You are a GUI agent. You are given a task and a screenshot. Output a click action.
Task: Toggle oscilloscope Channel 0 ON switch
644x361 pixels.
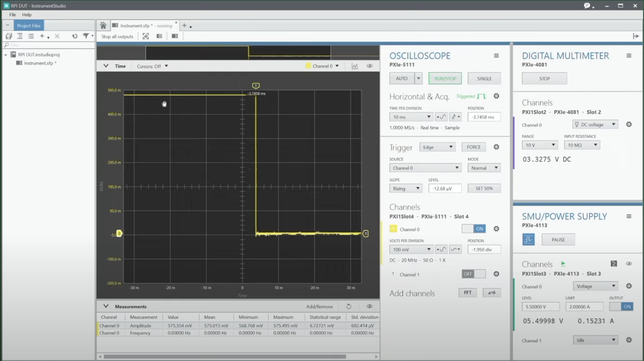[x=474, y=229]
